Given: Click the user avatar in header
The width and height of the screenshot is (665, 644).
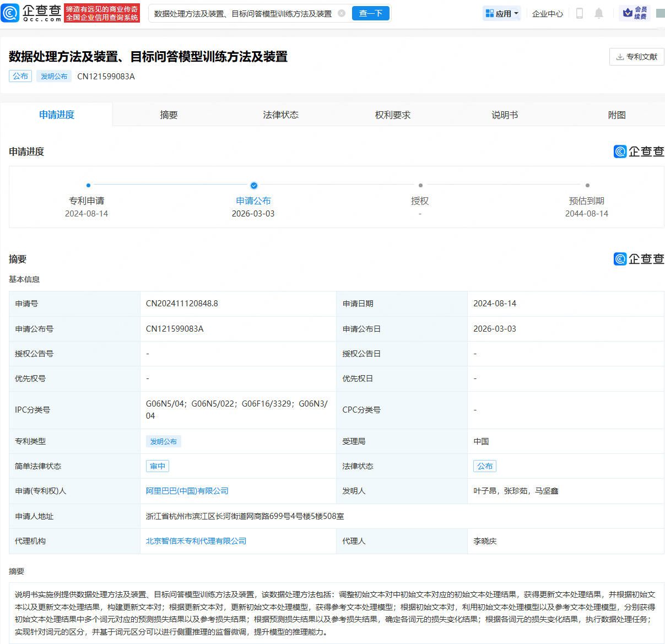Looking at the screenshot, I should coord(660,13).
